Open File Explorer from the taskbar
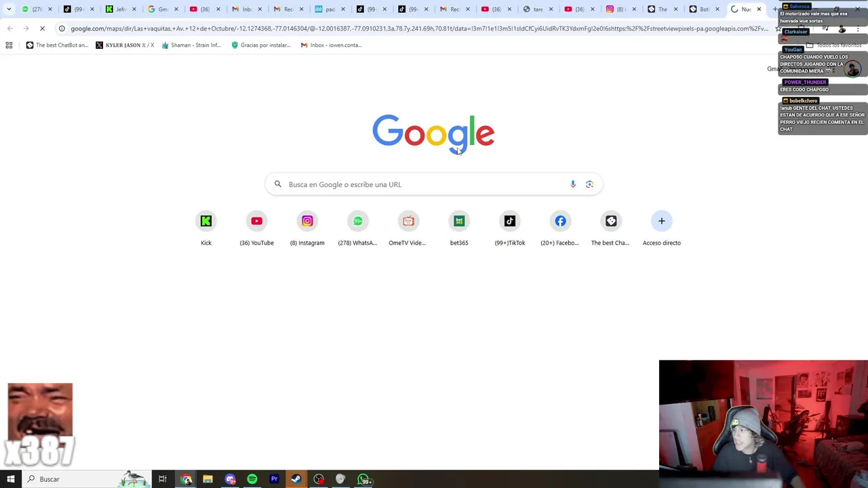Screen dimensions: 868x488 coord(208,479)
